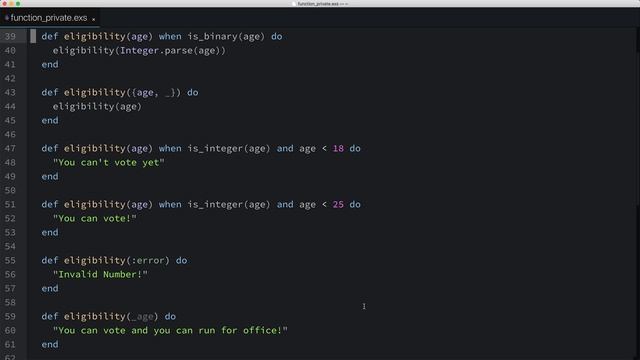Screen dimensions: 640x360
Task: Click the macOS green zoom window button
Action: tap(18, 4)
